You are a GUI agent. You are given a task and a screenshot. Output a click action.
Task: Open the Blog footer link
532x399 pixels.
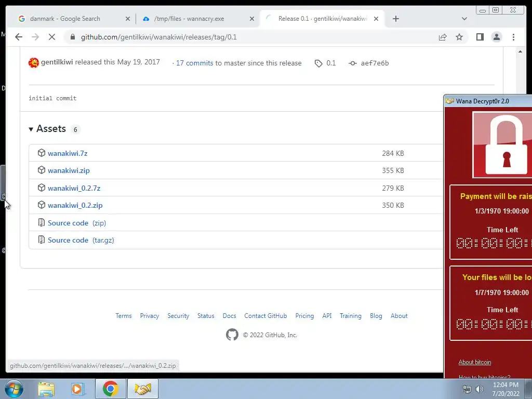[x=376, y=315]
